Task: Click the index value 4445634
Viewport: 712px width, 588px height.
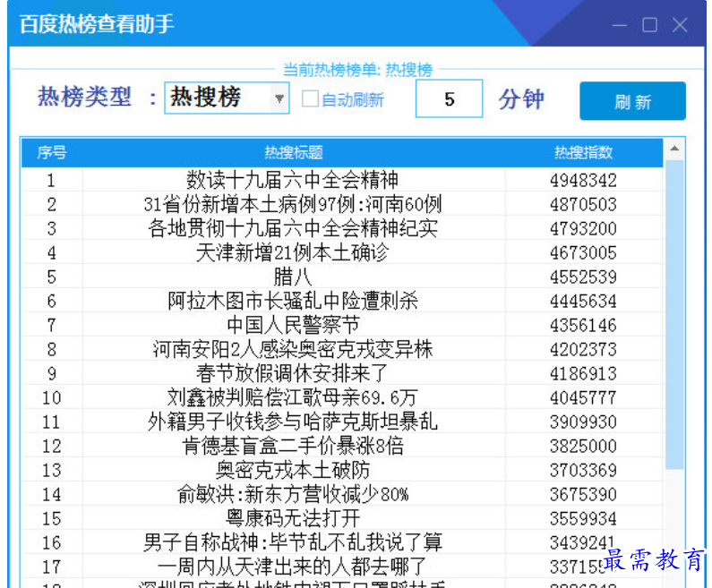Action: coord(584,302)
